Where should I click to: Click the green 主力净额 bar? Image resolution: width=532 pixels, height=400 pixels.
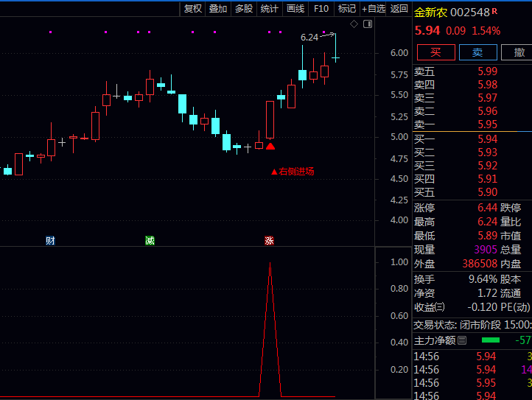point(491,340)
